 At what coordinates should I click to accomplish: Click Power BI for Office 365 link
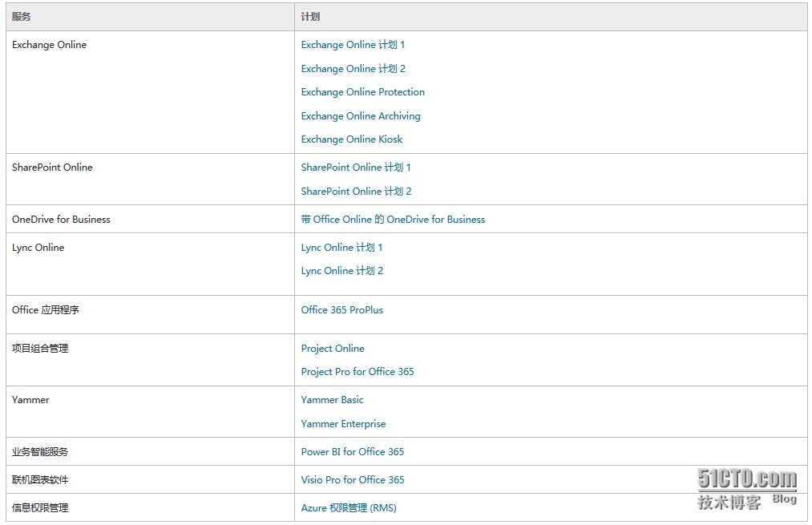[352, 452]
